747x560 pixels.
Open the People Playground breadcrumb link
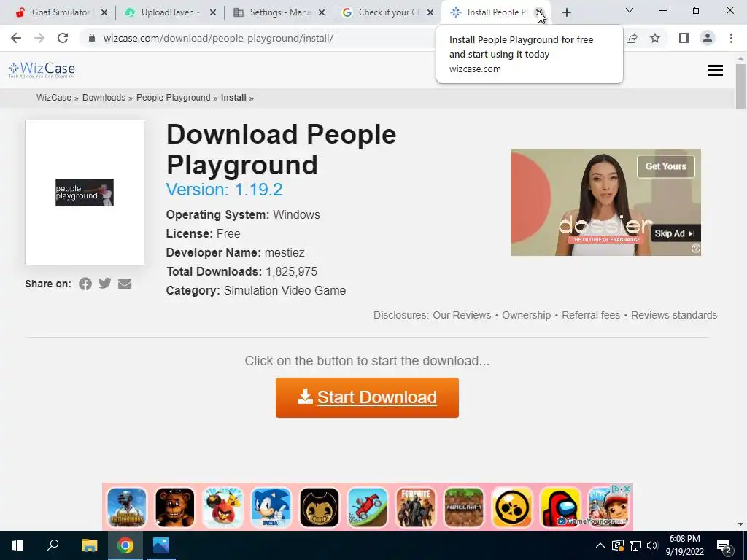coord(174,98)
